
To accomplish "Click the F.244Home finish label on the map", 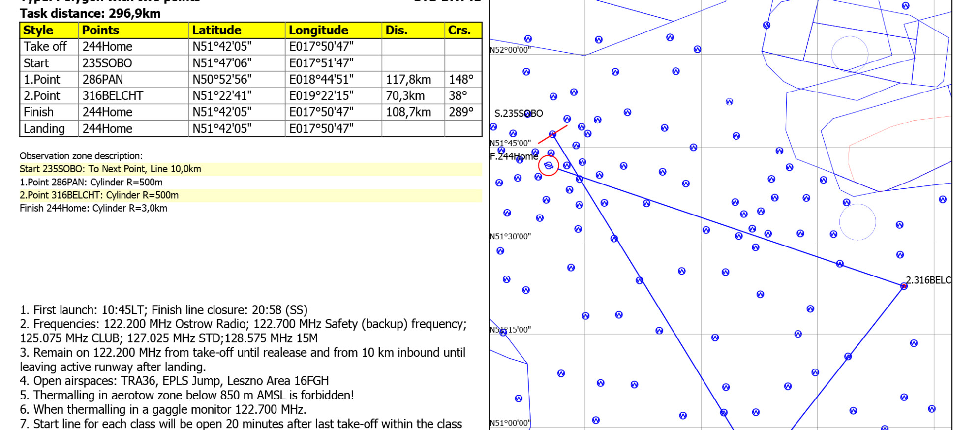I will click(x=514, y=156).
